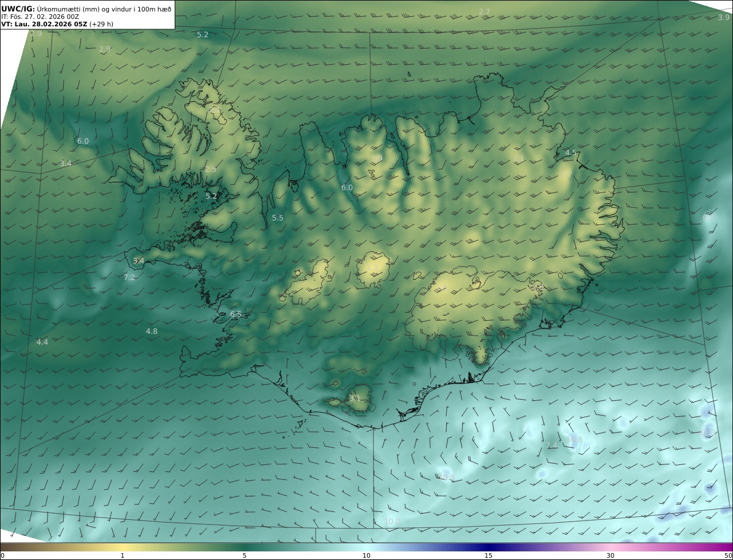Click the IT initialization time line
The image size is (733, 560).
(40, 17)
